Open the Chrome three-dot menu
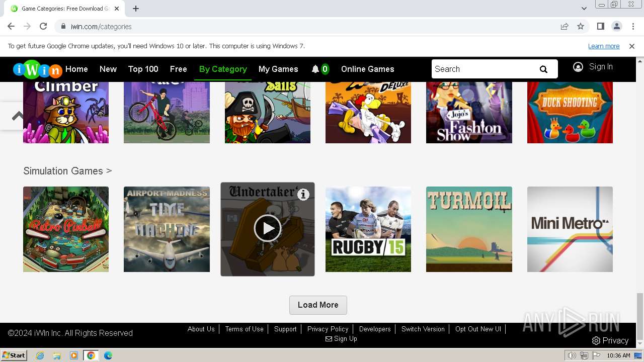Viewport: 644px width, 362px height. pyautogui.click(x=632, y=26)
